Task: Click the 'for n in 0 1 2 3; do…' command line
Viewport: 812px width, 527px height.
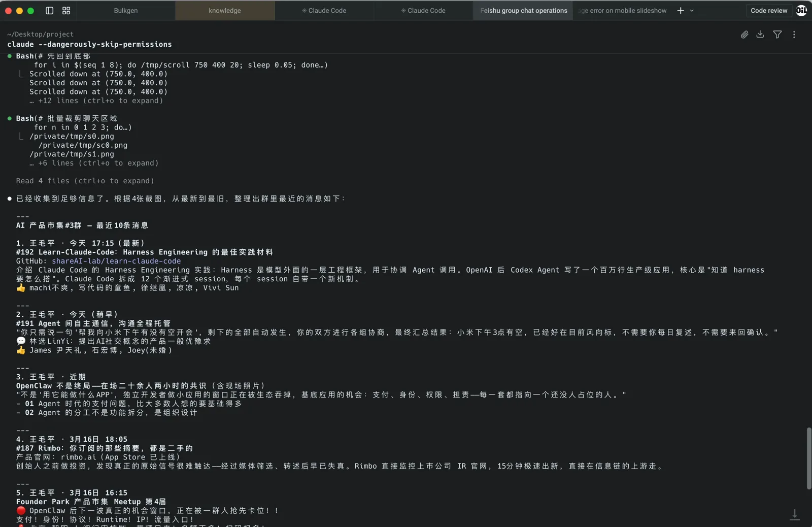Action: click(x=83, y=128)
